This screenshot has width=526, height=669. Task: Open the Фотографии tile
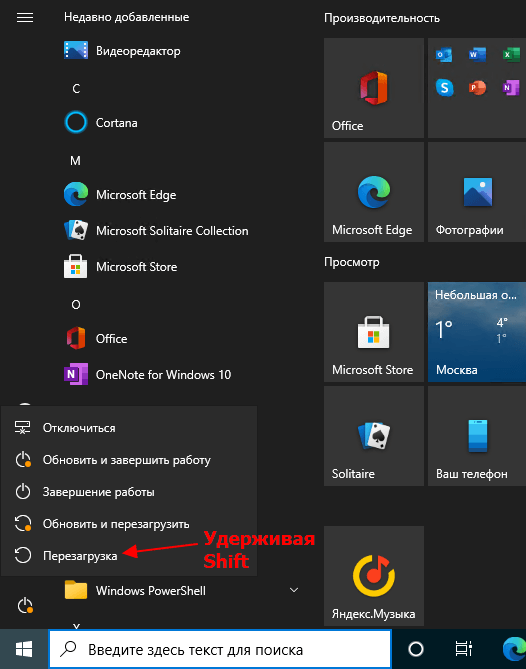pos(477,192)
